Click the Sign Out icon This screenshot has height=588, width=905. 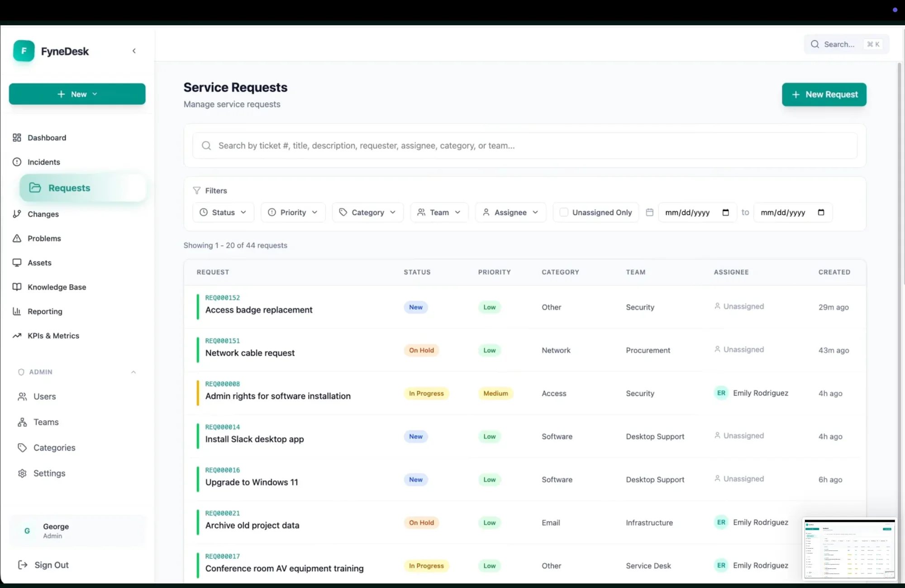(22, 564)
